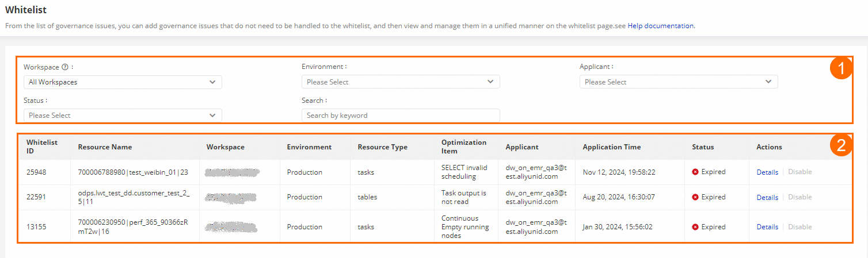Select resource name 700006788980|test_weibin_01|23

pos(133,172)
